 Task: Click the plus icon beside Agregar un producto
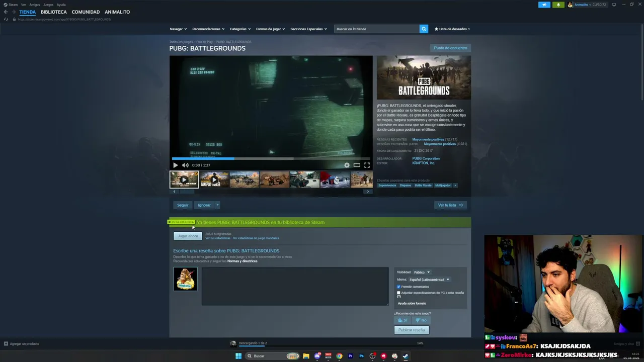pos(6,344)
